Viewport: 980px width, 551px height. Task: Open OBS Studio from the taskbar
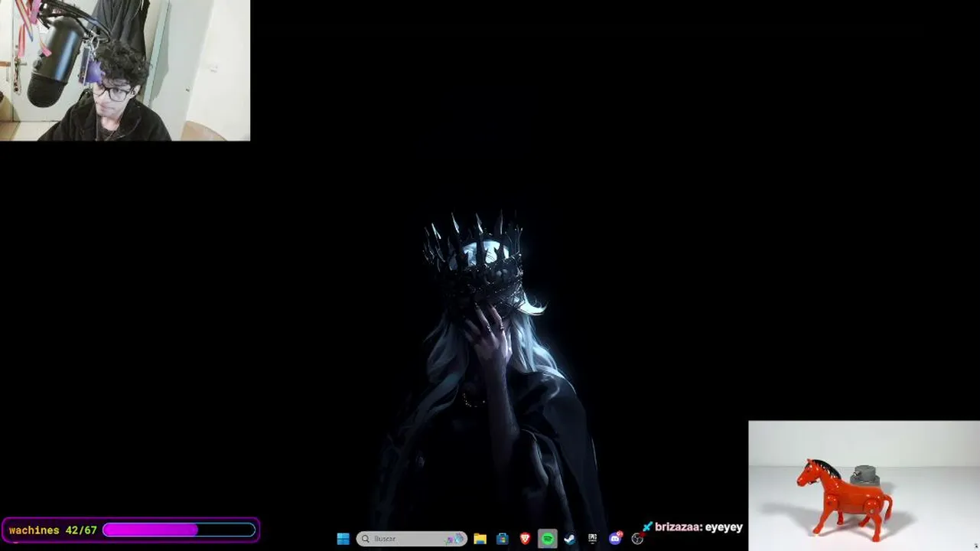point(637,539)
